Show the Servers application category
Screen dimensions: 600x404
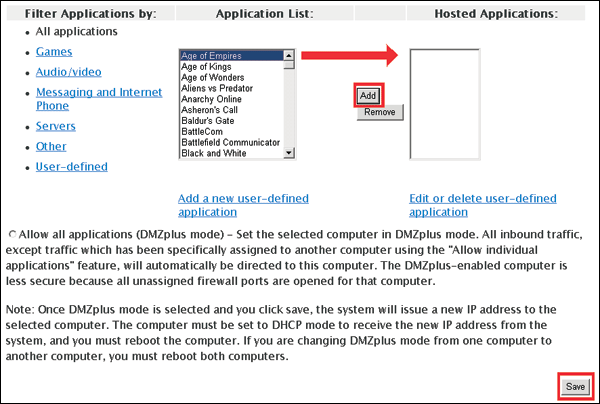[55, 126]
